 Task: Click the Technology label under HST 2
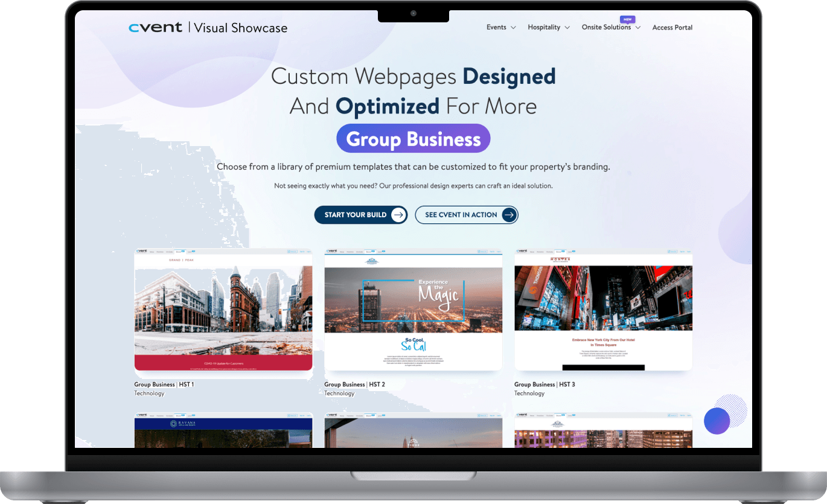click(x=339, y=394)
